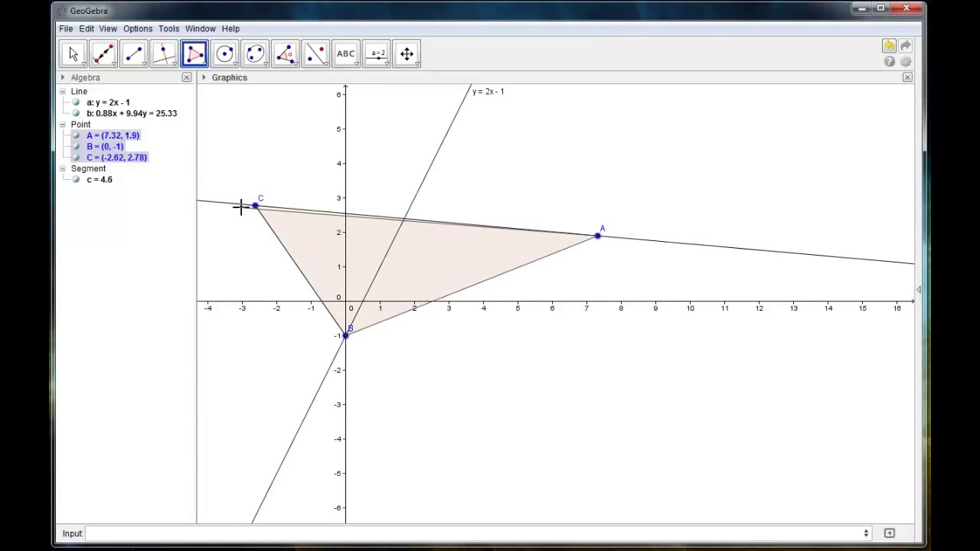This screenshot has width=980, height=551.
Task: Expand the Graphics panel style bar triangle
Action: pyautogui.click(x=204, y=77)
